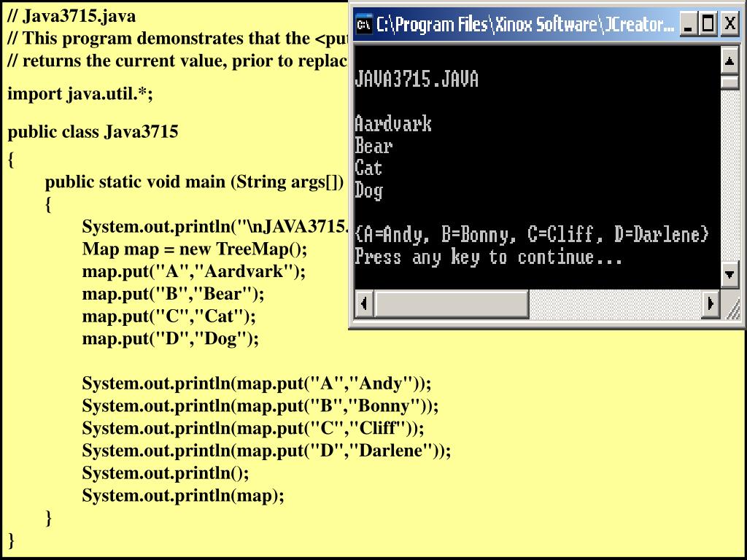The width and height of the screenshot is (747, 560).
Task: Click the System.out.println(map); line
Action: 183,495
